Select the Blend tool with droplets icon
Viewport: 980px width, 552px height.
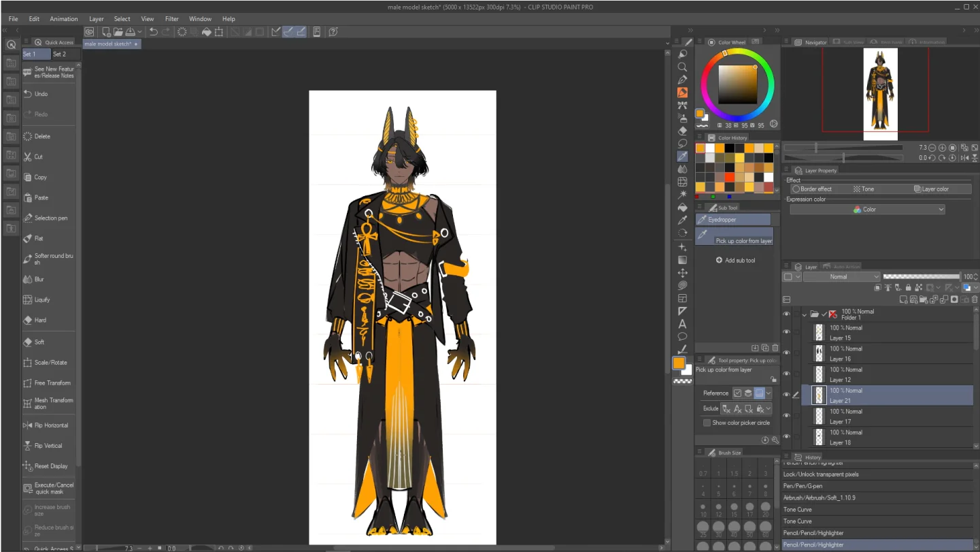pos(682,169)
